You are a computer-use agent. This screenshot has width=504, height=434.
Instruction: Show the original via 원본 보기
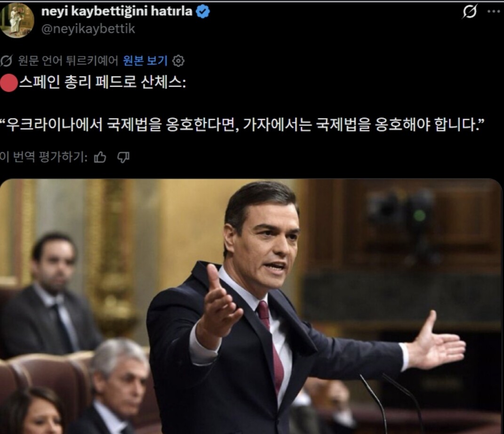(x=145, y=60)
